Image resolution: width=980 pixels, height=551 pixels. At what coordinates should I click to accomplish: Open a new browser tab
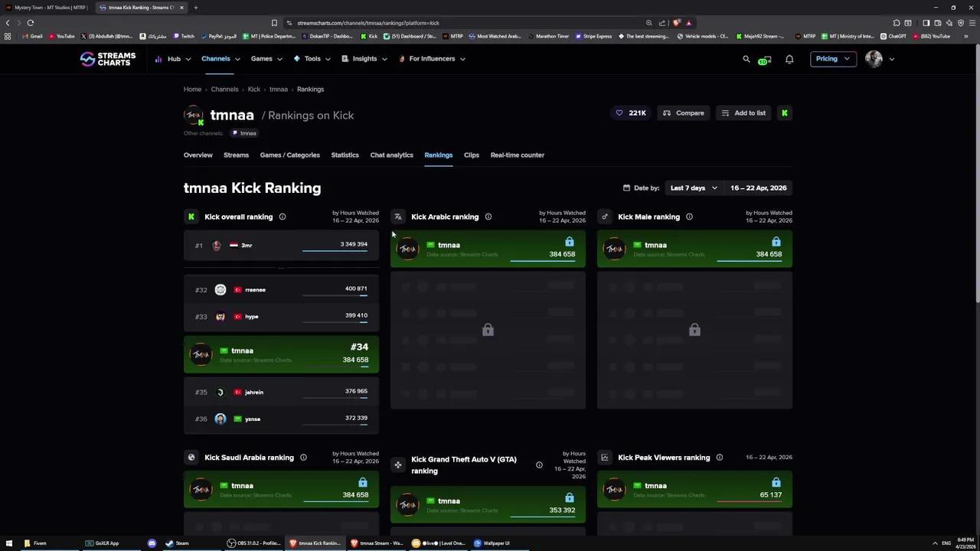tap(195, 8)
